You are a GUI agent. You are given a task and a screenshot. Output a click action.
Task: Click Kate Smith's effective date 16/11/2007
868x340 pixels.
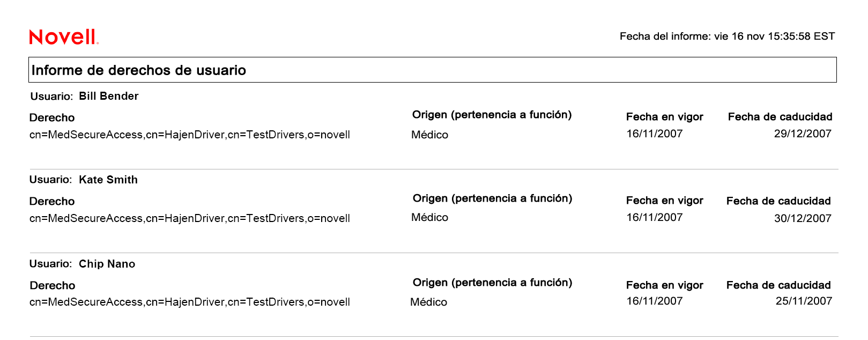click(654, 218)
